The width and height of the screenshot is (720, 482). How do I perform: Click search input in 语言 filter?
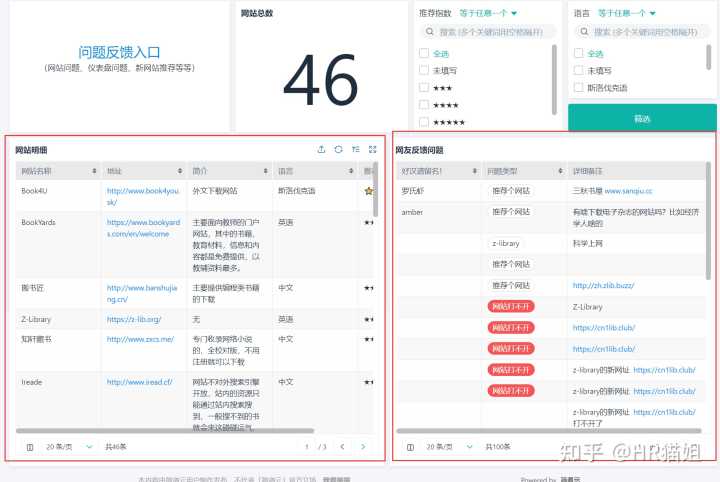pyautogui.click(x=642, y=32)
